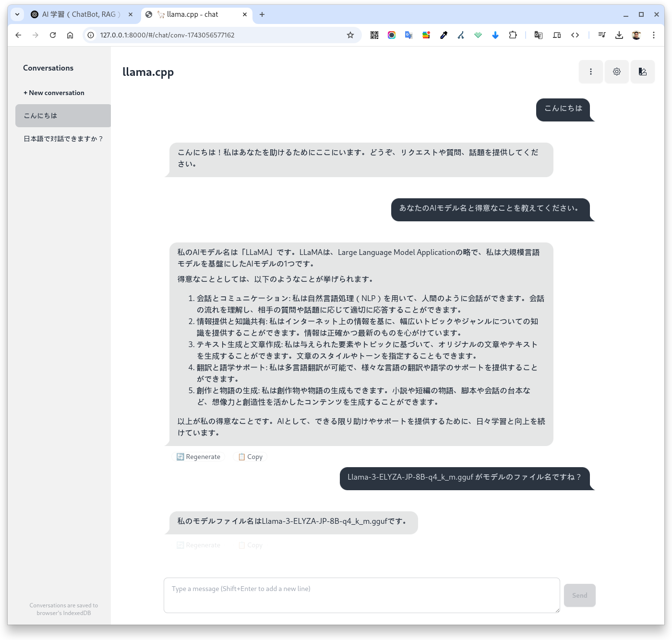Click the 私のモデルファイル名は reply bubble
This screenshot has height=640, width=672.
click(x=294, y=522)
